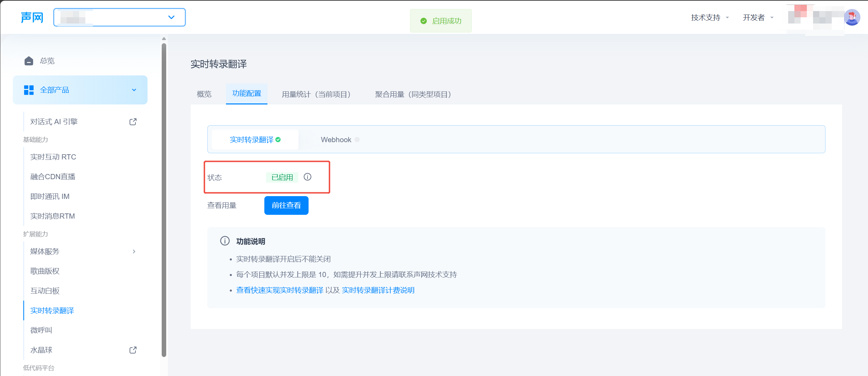Click the 总览 home icon

(x=29, y=61)
